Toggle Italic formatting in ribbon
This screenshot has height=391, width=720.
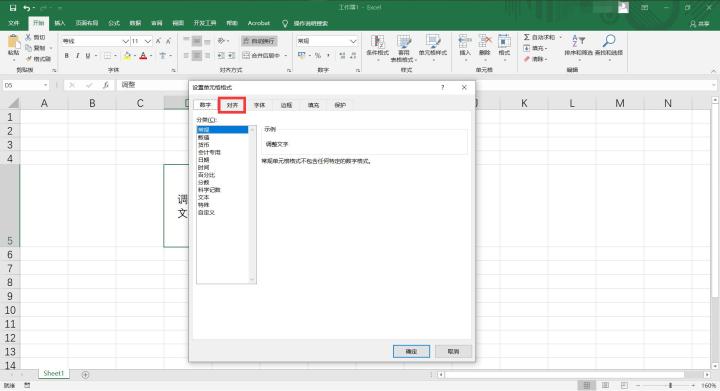click(x=77, y=56)
